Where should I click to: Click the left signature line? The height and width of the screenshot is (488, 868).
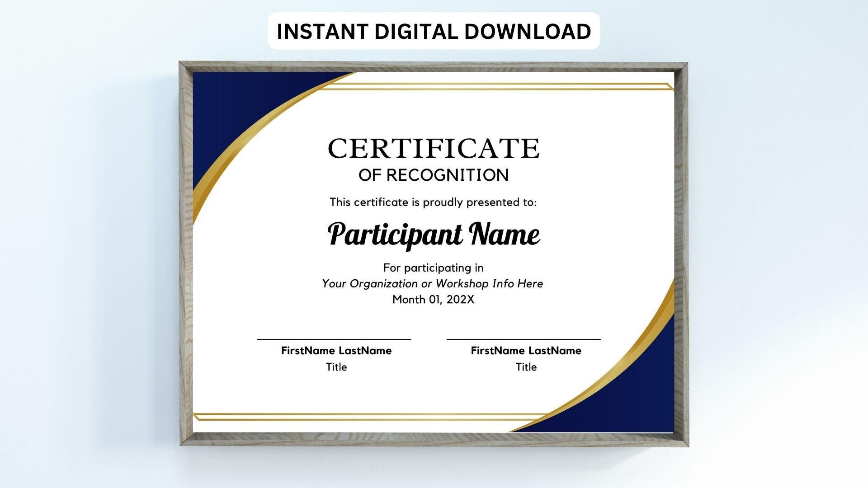click(335, 338)
